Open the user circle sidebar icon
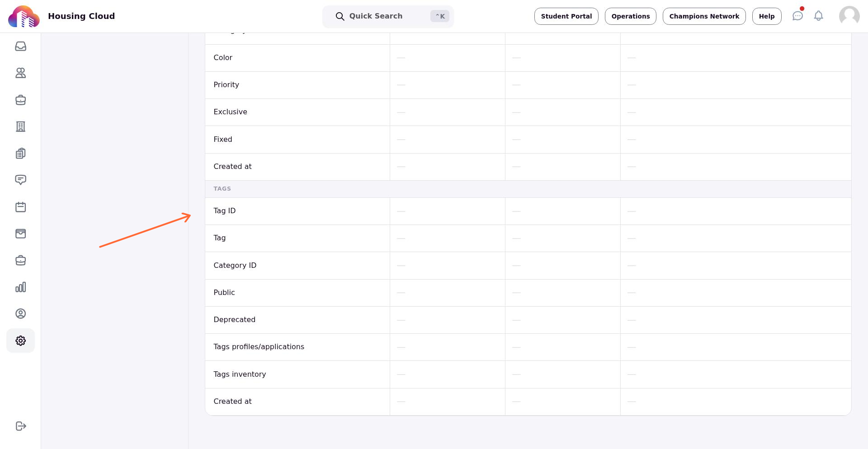 [20, 313]
